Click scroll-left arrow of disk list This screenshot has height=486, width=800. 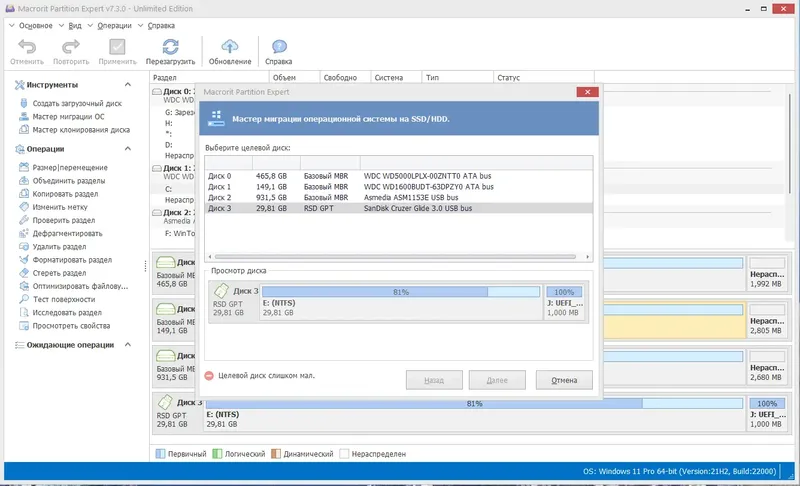tap(209, 257)
